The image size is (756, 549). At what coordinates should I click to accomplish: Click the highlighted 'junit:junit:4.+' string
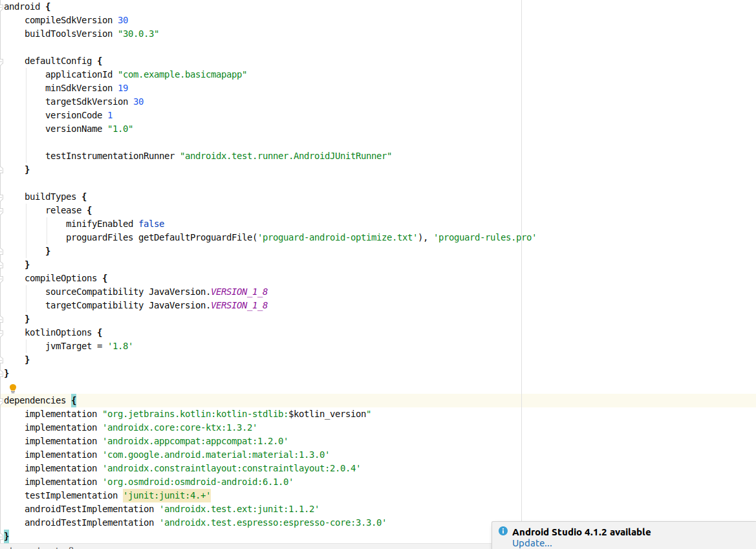(167, 495)
